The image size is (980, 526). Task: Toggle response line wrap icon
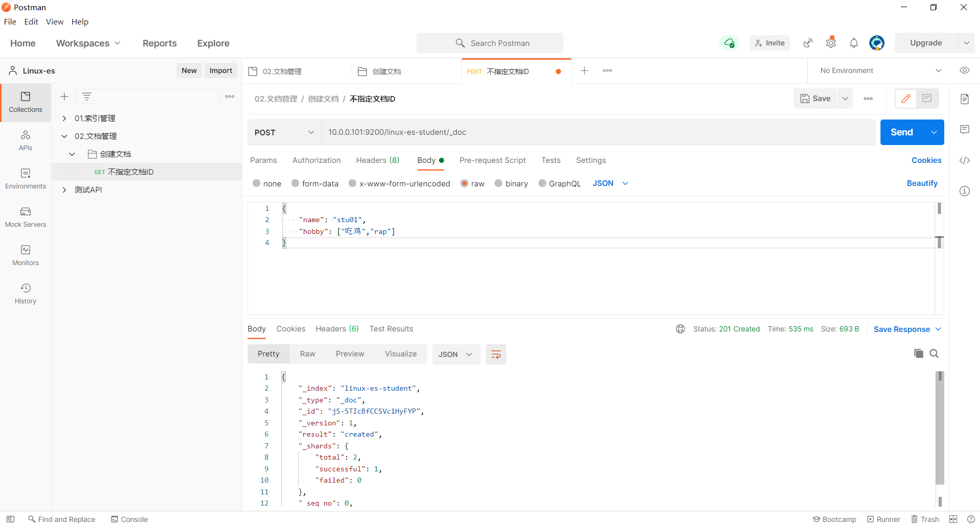pyautogui.click(x=496, y=354)
